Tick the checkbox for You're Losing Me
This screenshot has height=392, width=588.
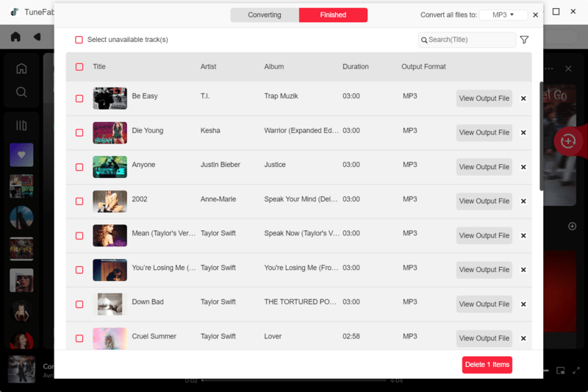tap(79, 270)
